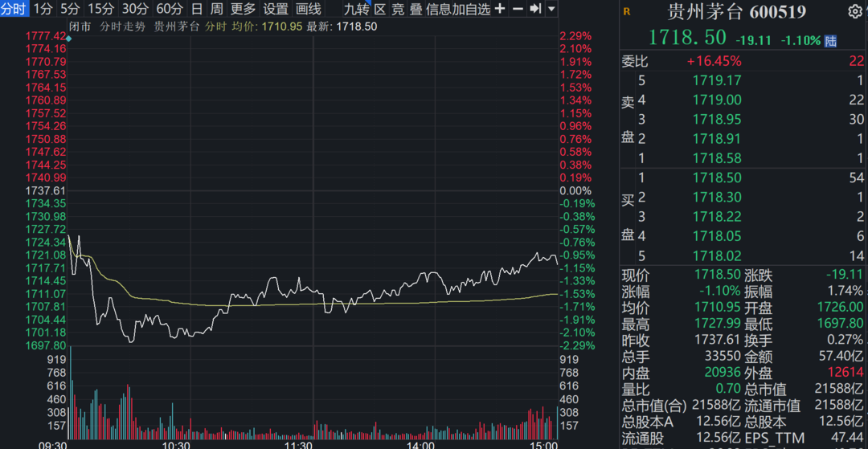
Task: Click the 均价 1710.95 value in stats
Action: coord(716,308)
